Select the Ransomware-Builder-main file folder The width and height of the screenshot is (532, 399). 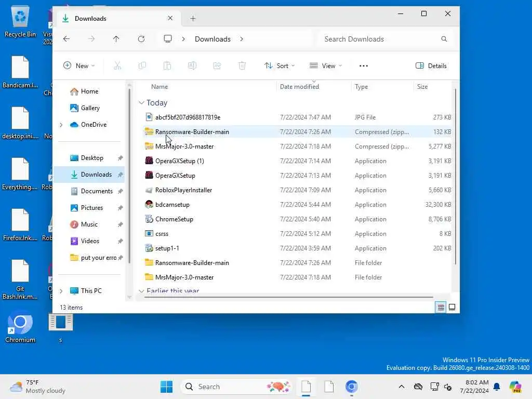(x=192, y=263)
